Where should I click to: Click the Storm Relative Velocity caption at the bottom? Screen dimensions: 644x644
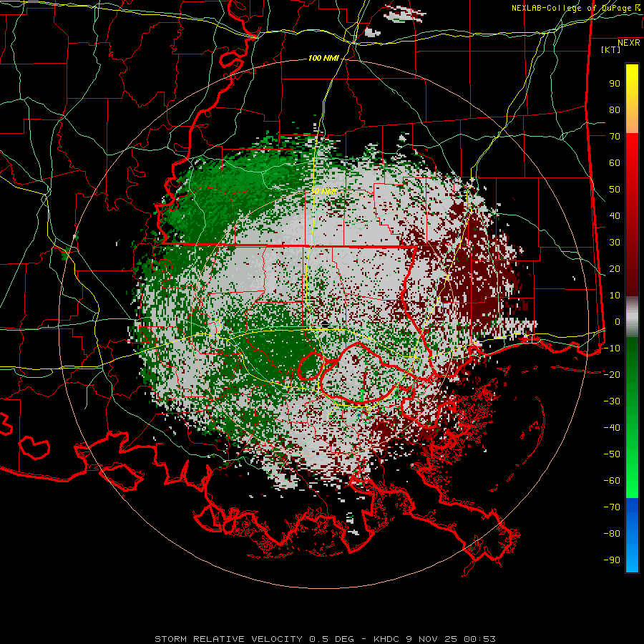point(325,639)
